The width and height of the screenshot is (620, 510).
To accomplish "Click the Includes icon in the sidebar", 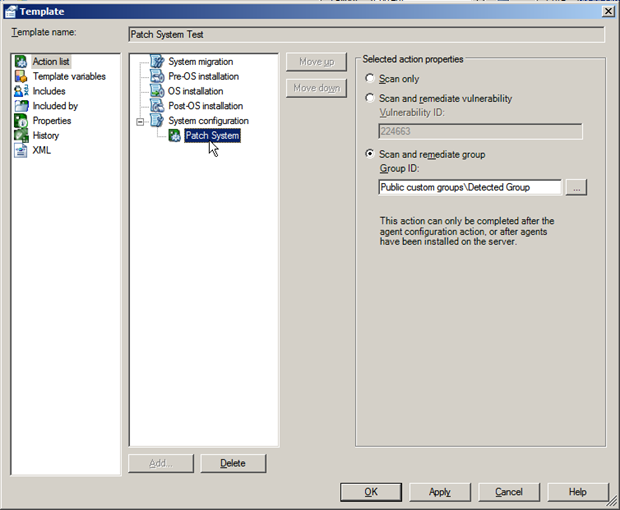I will (x=21, y=91).
